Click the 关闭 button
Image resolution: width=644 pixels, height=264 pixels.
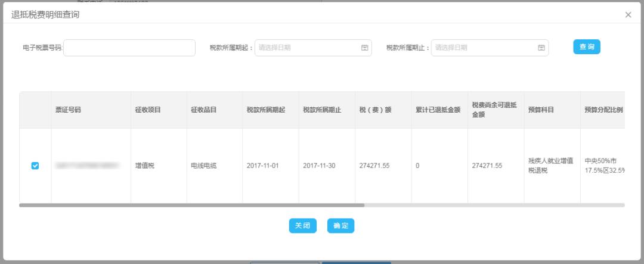tap(302, 226)
